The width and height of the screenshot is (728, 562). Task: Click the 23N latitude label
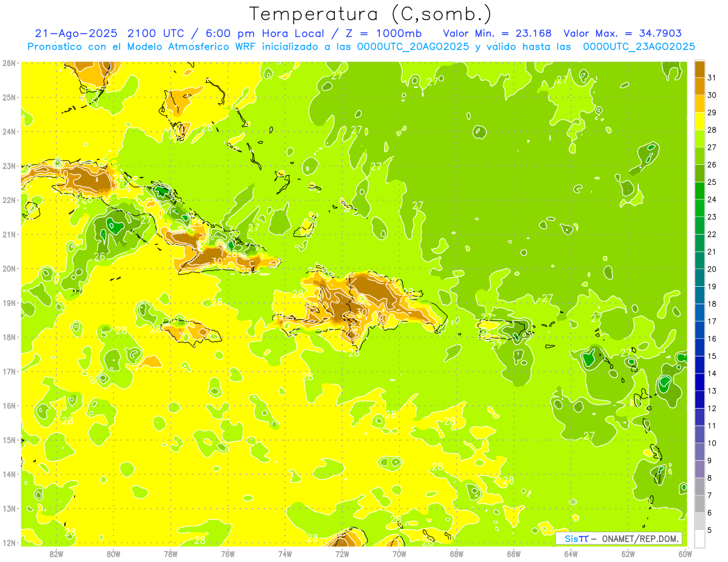pyautogui.click(x=8, y=166)
